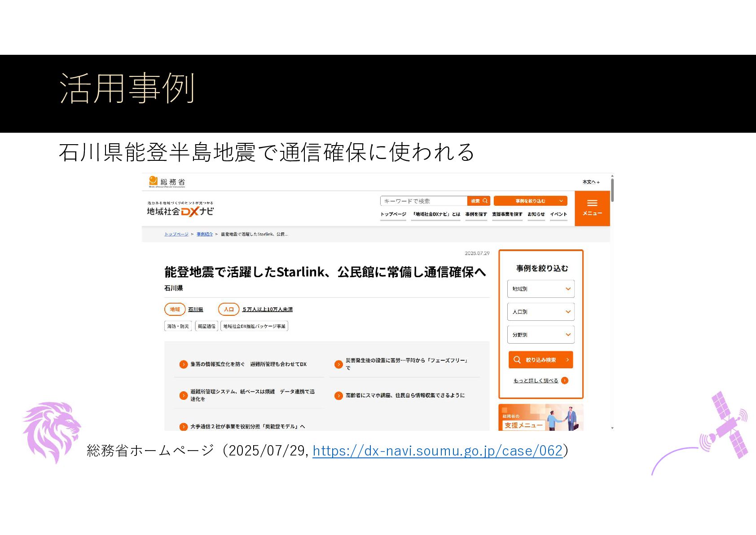Open お知らせ in the navigation bar
The height and width of the screenshot is (535, 756).
(x=536, y=214)
